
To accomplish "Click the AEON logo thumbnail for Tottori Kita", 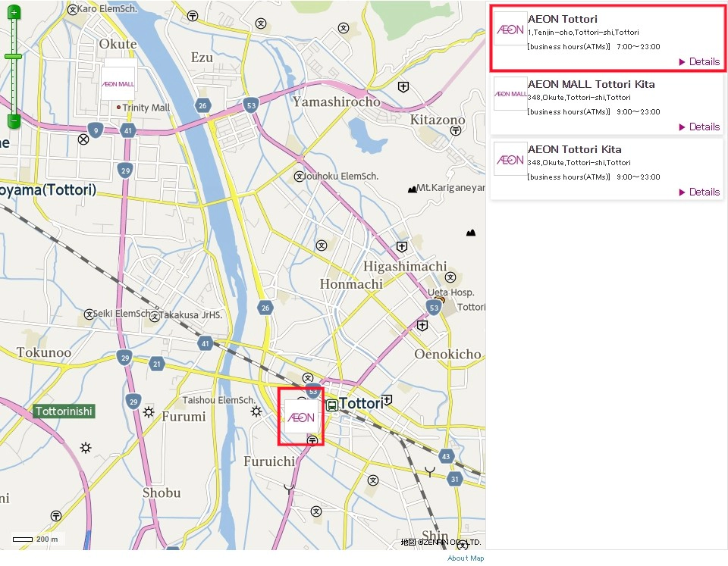I will 510,158.
